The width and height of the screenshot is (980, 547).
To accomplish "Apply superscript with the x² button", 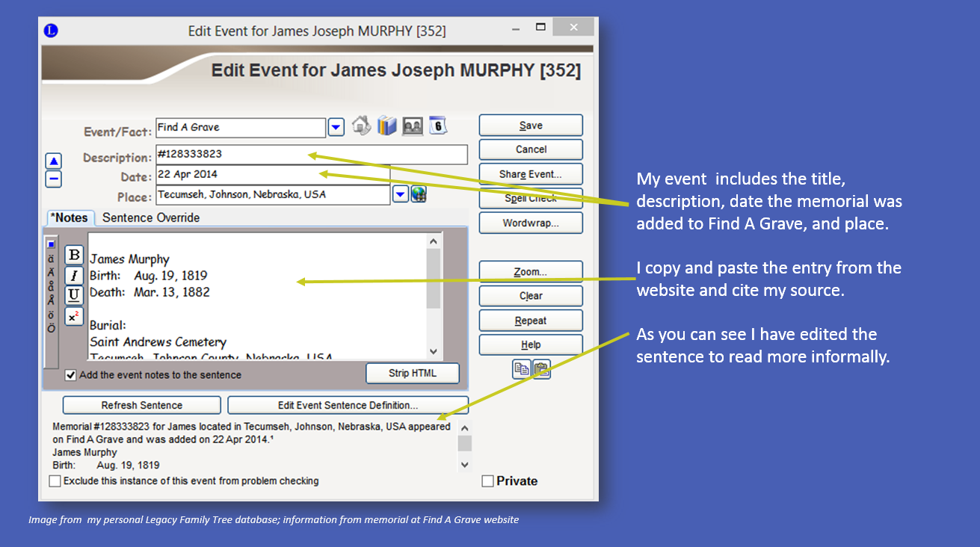I will click(x=74, y=316).
